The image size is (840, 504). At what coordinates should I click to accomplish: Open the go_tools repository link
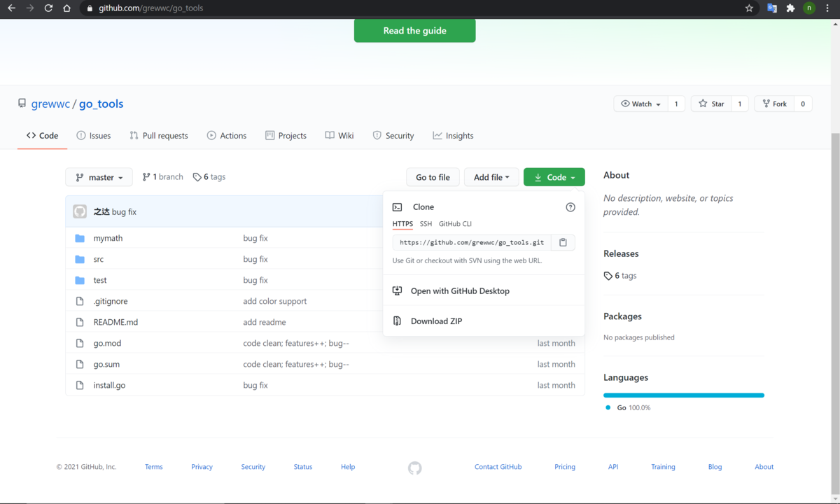[x=101, y=104]
